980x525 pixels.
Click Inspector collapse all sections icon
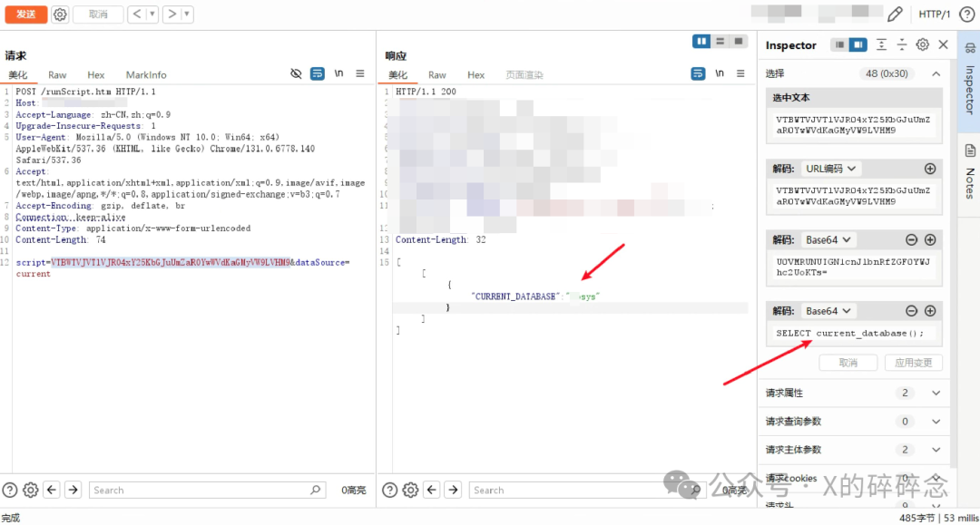point(902,44)
